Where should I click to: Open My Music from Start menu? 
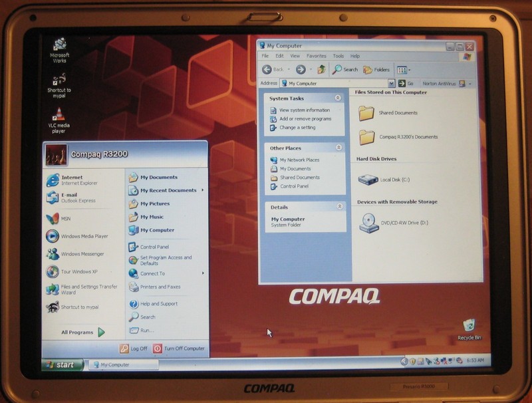coord(146,217)
